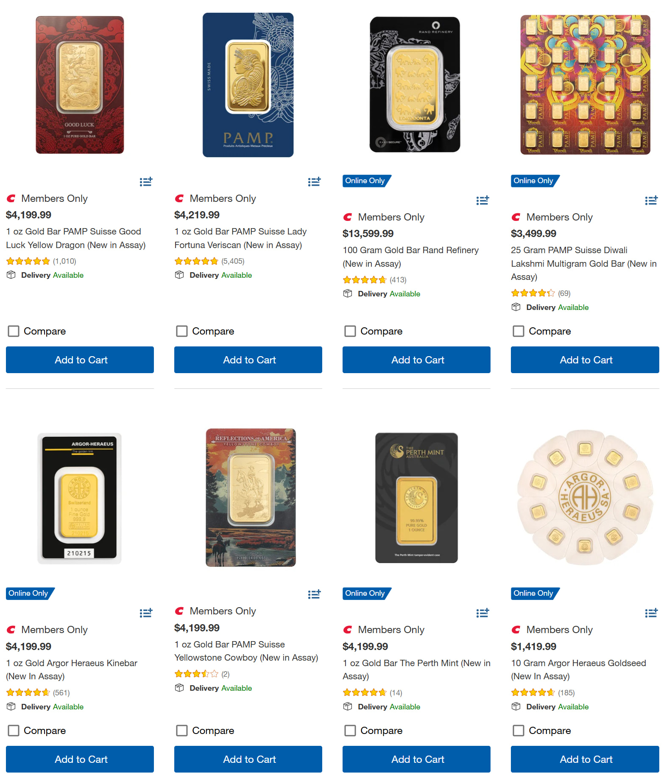Image resolution: width=672 pixels, height=784 pixels.
Task: Add Diwali Lakshmi Multigram bar to cart
Action: pos(585,360)
